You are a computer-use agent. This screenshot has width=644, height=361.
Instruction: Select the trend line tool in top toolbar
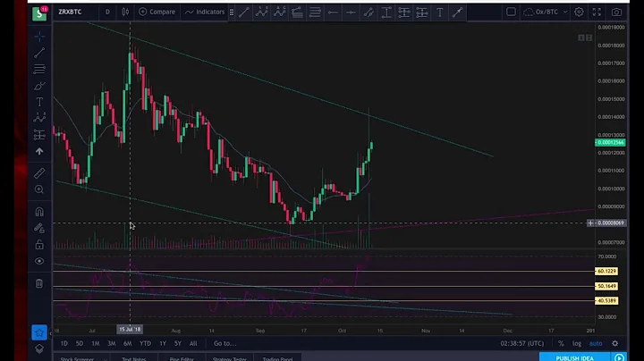click(x=244, y=13)
